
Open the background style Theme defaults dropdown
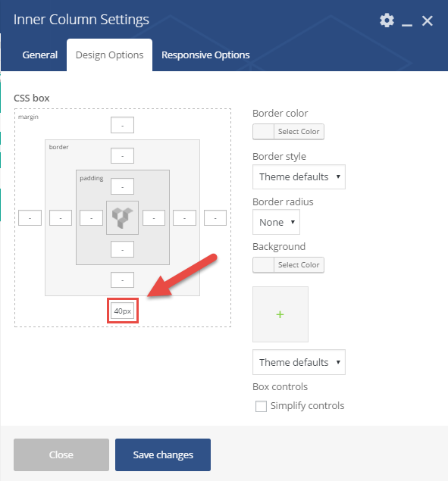pos(299,362)
